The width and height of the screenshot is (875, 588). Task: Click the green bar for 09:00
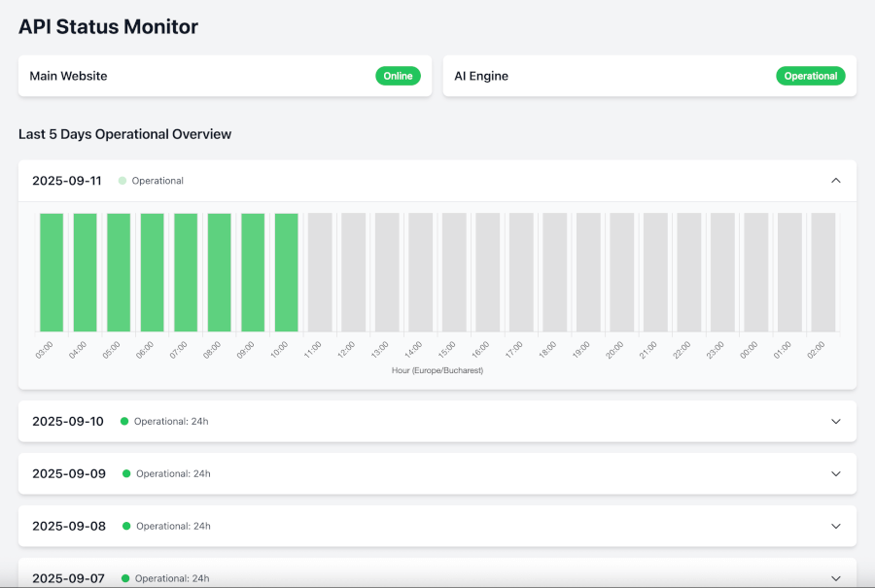coord(252,270)
